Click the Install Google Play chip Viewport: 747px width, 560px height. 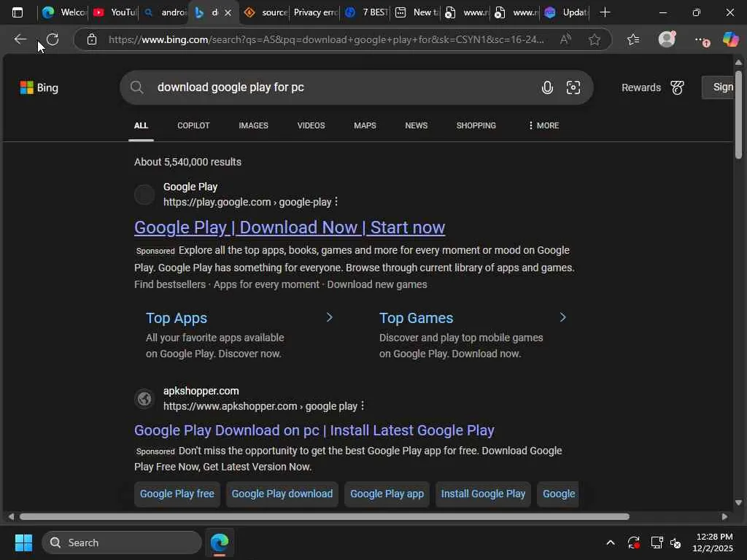(483, 494)
